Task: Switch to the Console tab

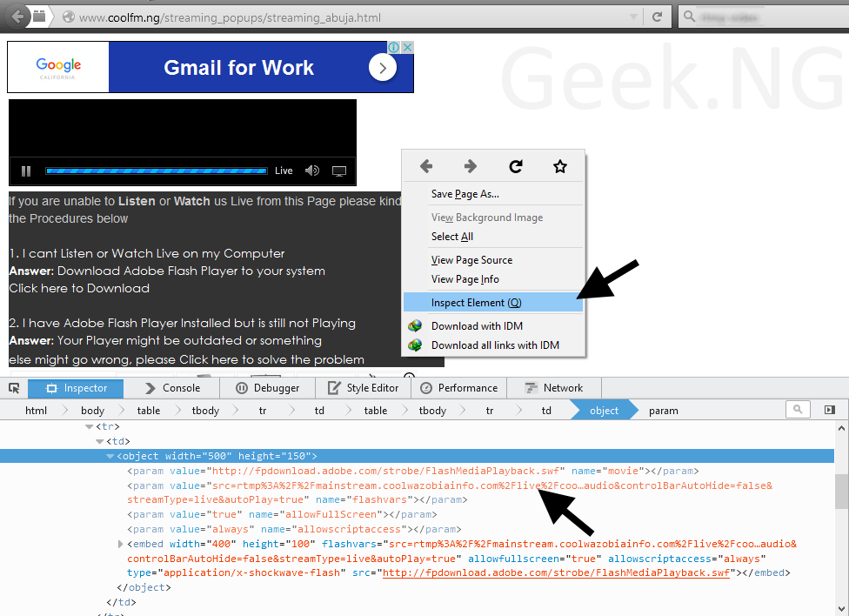Action: pyautogui.click(x=172, y=388)
